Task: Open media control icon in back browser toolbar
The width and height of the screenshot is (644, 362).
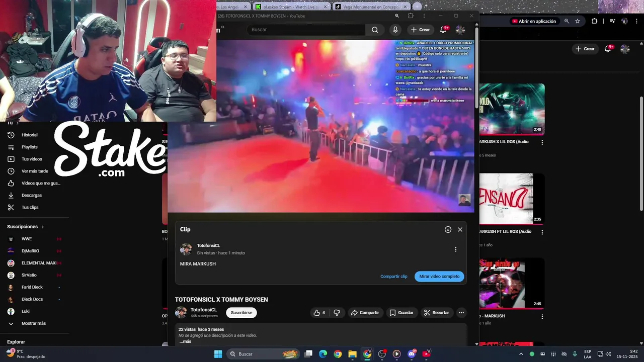Action: (x=612, y=21)
